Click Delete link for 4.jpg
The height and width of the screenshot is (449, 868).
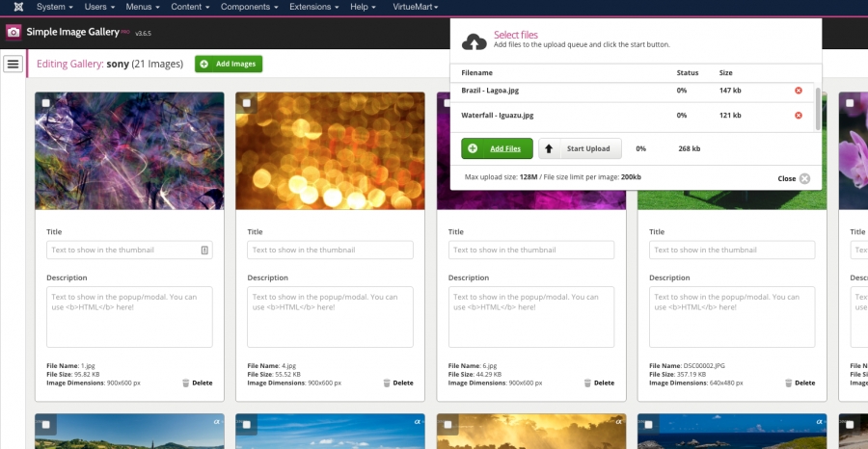point(403,383)
